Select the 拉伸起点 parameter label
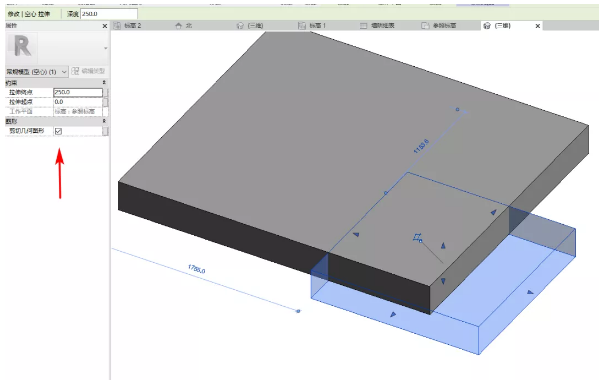The image size is (605, 380). tap(21, 102)
